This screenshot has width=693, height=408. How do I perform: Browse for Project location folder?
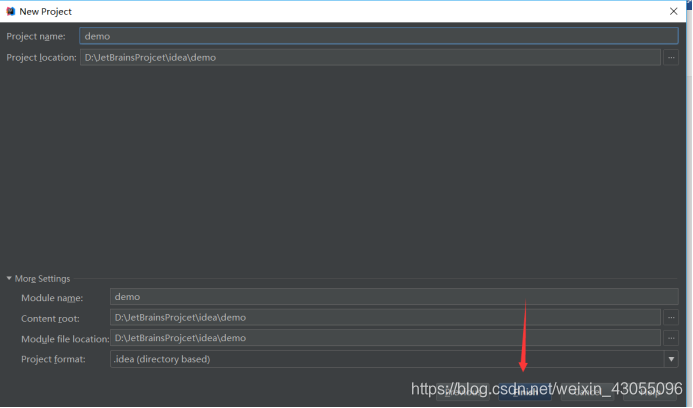click(671, 57)
